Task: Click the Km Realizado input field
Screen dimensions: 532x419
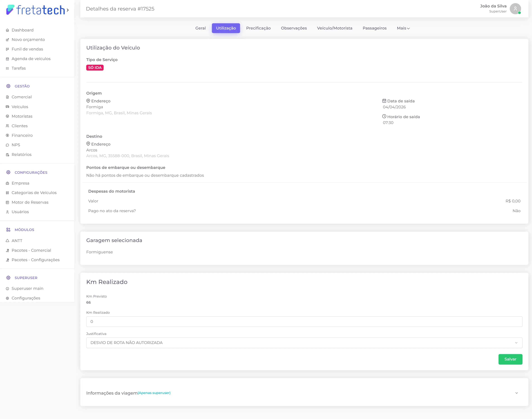Action: [304, 322]
